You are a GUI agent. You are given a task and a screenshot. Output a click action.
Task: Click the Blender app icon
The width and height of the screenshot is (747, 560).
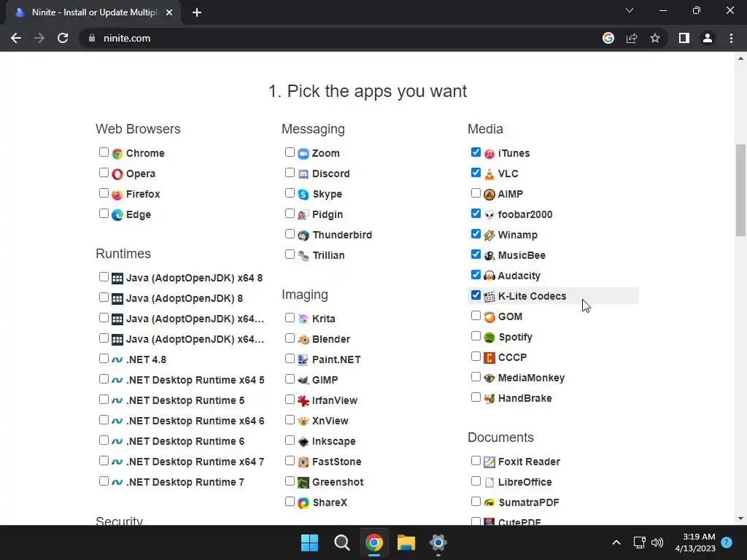303,340
